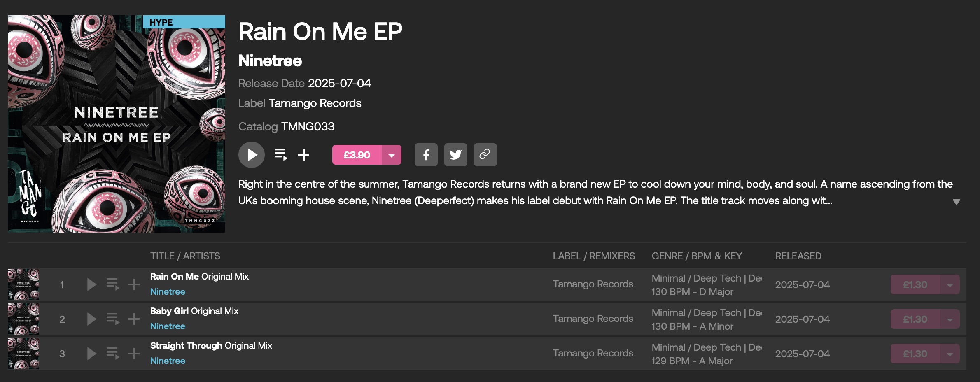Open the Tamango Records label page
This screenshot has height=382, width=980.
[315, 103]
